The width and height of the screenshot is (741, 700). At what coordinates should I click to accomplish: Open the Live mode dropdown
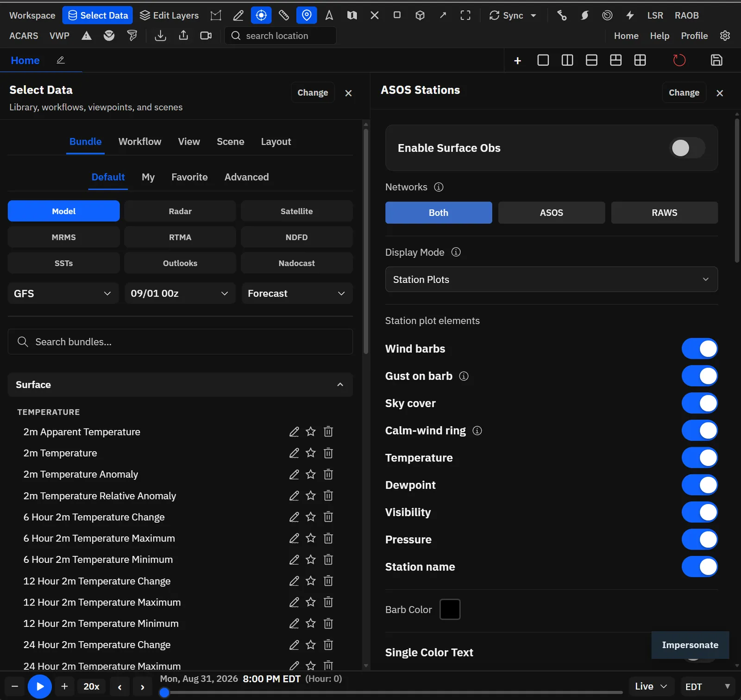pyautogui.click(x=651, y=687)
